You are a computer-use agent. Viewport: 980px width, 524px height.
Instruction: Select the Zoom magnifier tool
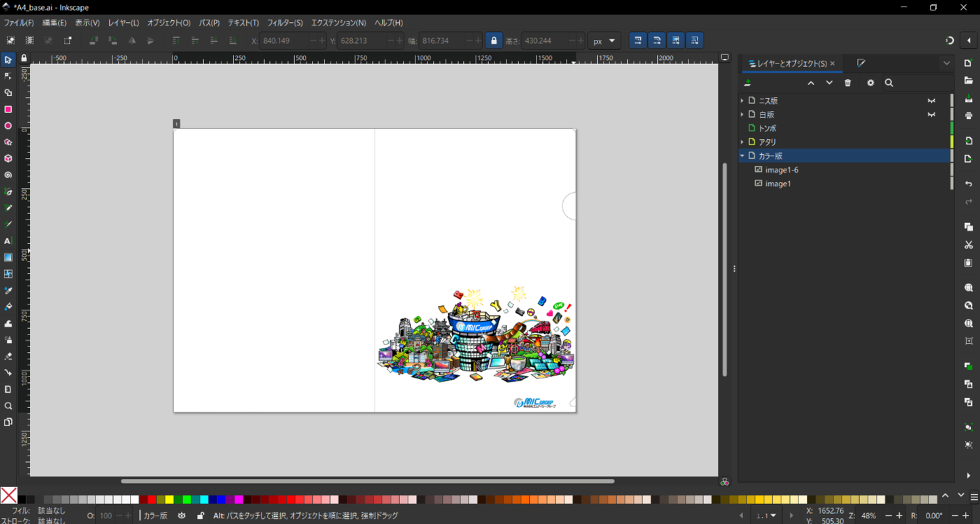click(8, 406)
